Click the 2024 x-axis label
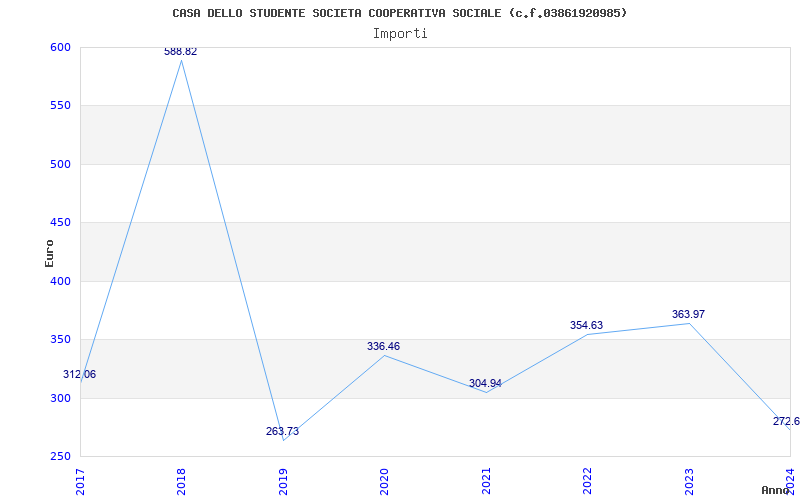 click(790, 481)
